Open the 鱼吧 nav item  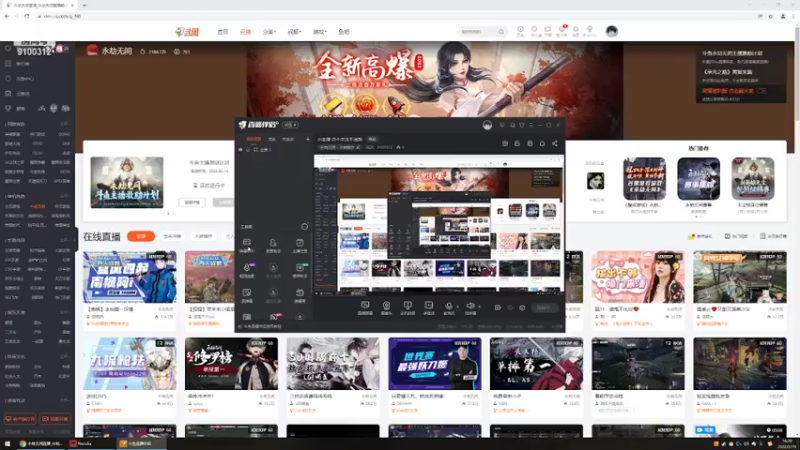pyautogui.click(x=344, y=32)
